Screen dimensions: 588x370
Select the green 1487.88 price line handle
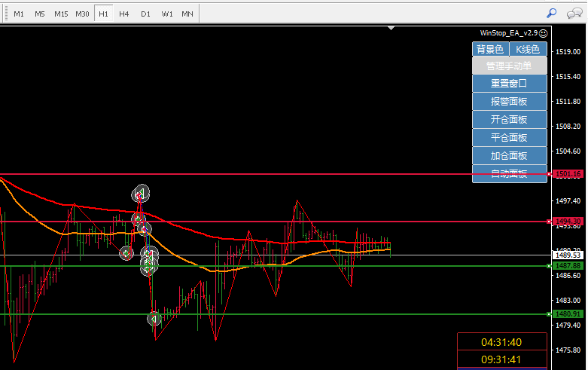[x=549, y=266]
